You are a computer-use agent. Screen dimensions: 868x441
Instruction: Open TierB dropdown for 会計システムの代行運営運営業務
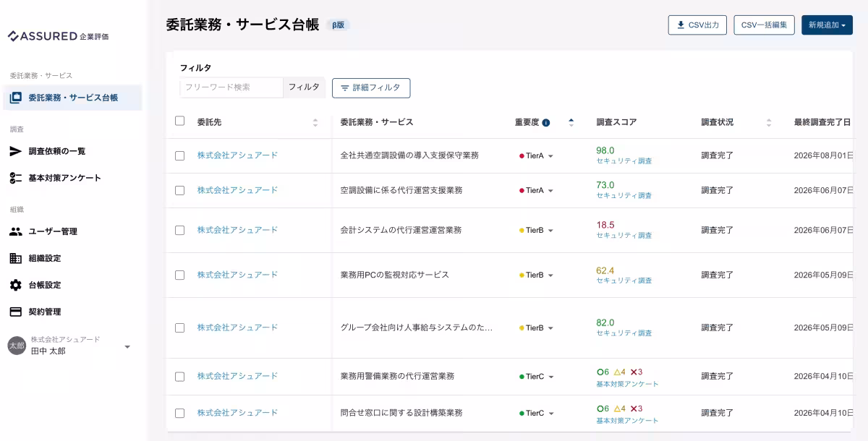pos(537,231)
